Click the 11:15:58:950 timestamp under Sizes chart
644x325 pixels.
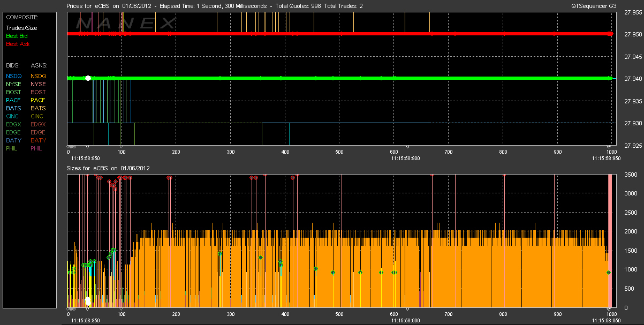[x=608, y=320]
